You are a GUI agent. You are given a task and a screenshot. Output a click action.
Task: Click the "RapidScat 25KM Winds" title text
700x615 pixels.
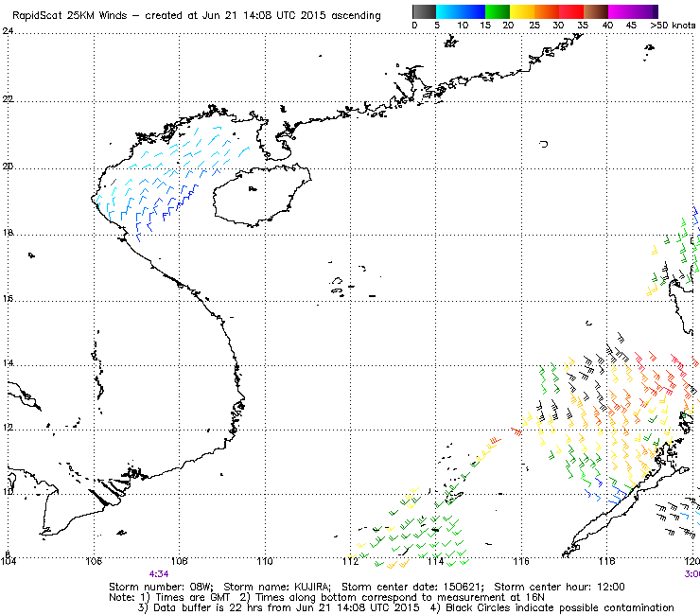point(70,16)
